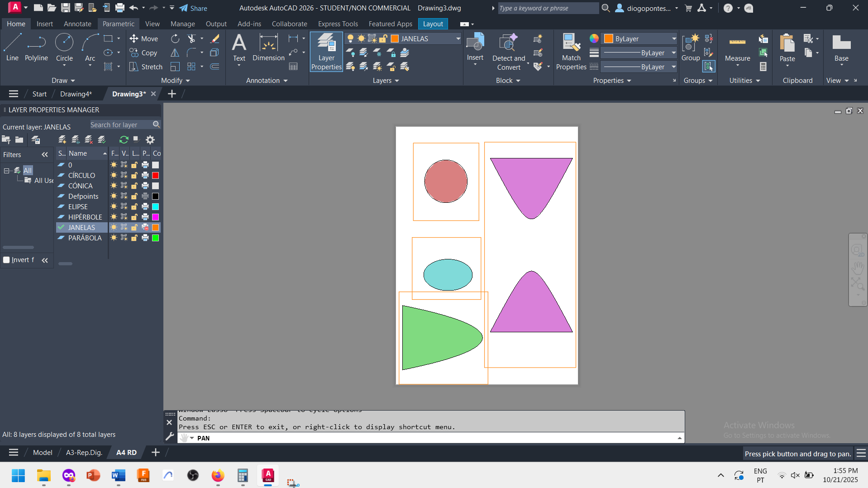Screen dimensions: 868x488
Task: Click the Share button
Action: (193, 8)
